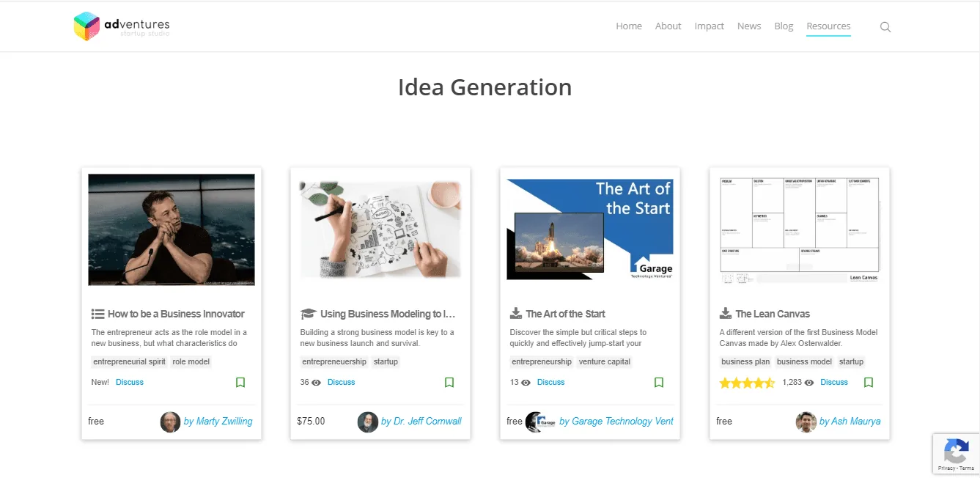
Task: Select the venture capital tag
Action: (x=604, y=361)
